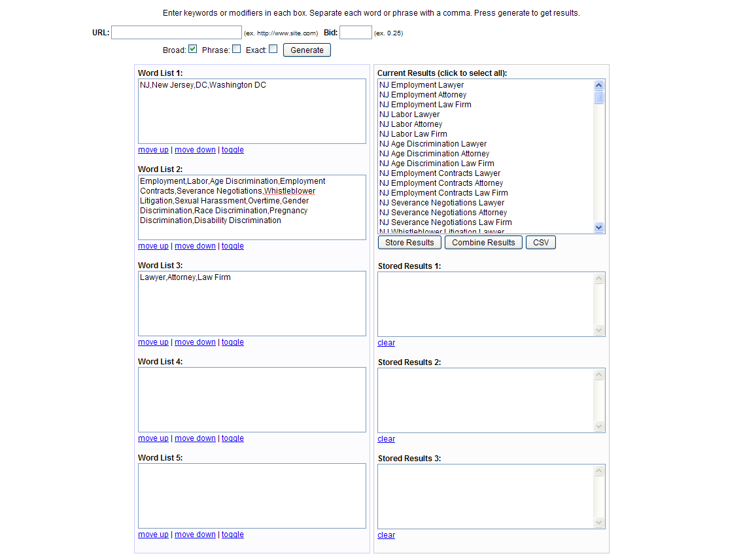743x560 pixels.
Task: Click 'move up' under Word List 1
Action: [x=153, y=150]
